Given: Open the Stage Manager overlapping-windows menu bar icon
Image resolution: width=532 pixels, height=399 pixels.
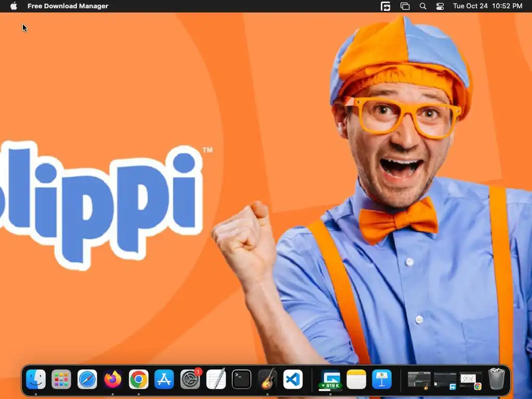Looking at the screenshot, I should 405,6.
